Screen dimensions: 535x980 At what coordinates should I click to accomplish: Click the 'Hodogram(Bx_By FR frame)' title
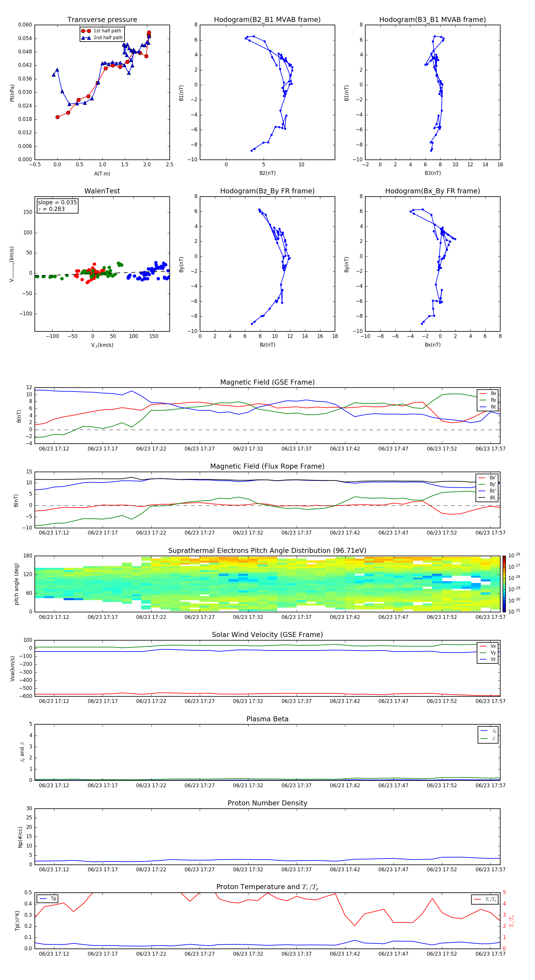[432, 191]
